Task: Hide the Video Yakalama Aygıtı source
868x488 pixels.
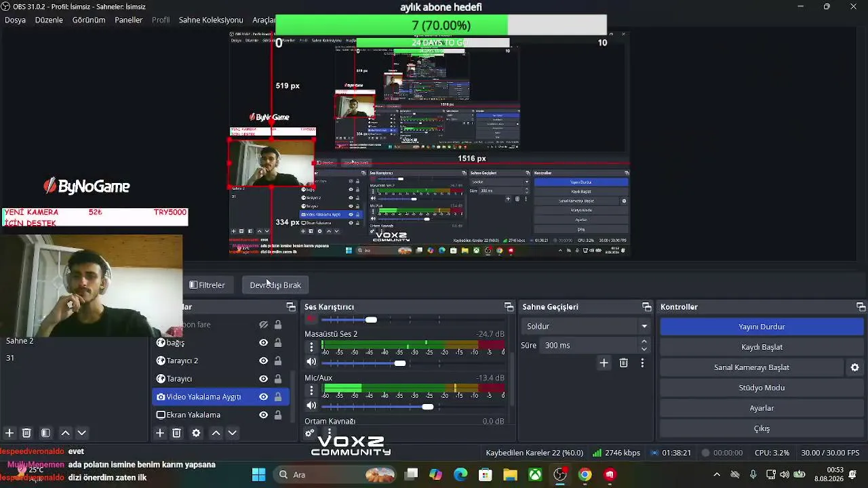Action: click(263, 396)
